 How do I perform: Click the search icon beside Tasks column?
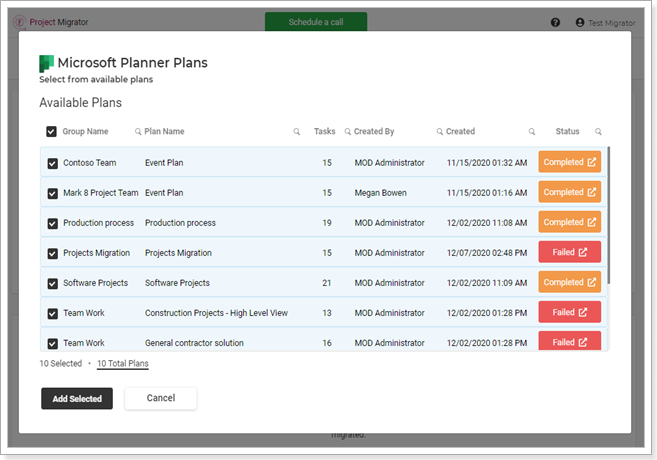click(x=348, y=132)
